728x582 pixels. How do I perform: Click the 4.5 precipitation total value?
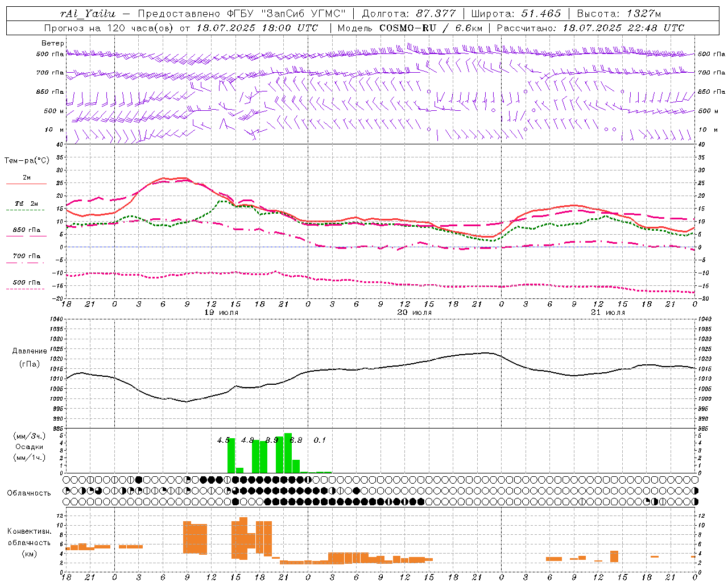[224, 440]
